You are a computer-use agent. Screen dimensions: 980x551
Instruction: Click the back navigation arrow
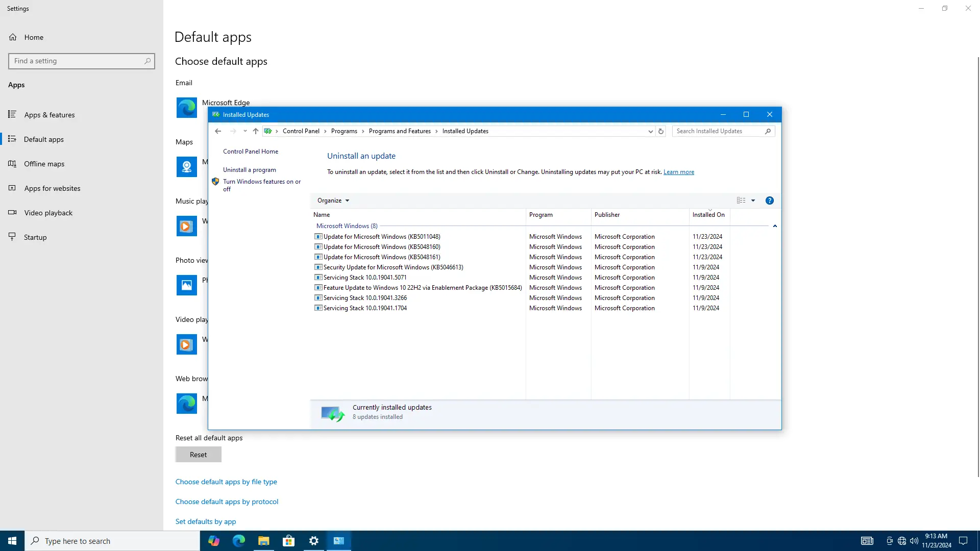(218, 131)
